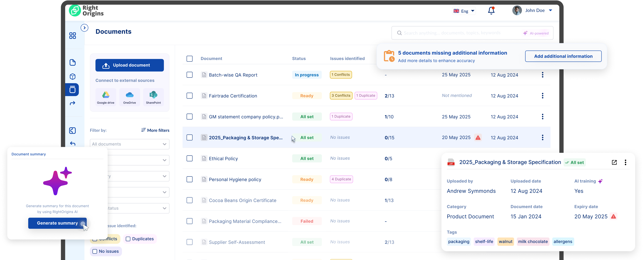This screenshot has width=644, height=260.
Task: Open row menu for GM statement company policy
Action: (x=543, y=116)
